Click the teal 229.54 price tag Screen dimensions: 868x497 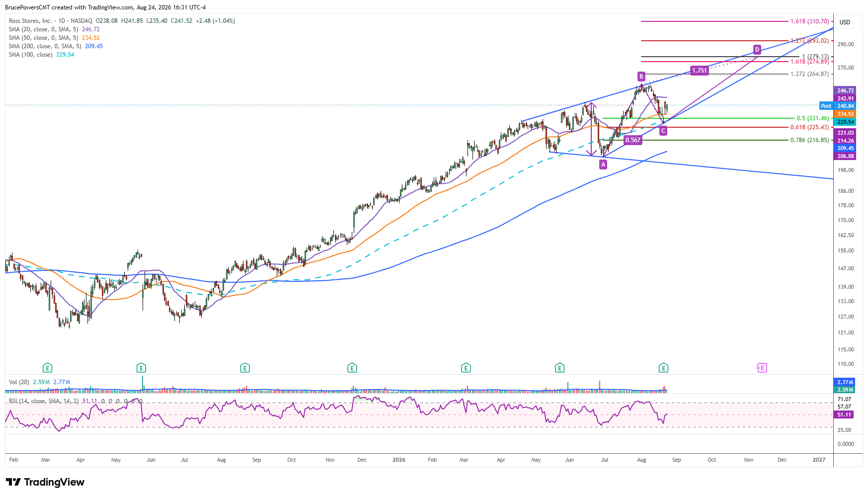pyautogui.click(x=845, y=122)
